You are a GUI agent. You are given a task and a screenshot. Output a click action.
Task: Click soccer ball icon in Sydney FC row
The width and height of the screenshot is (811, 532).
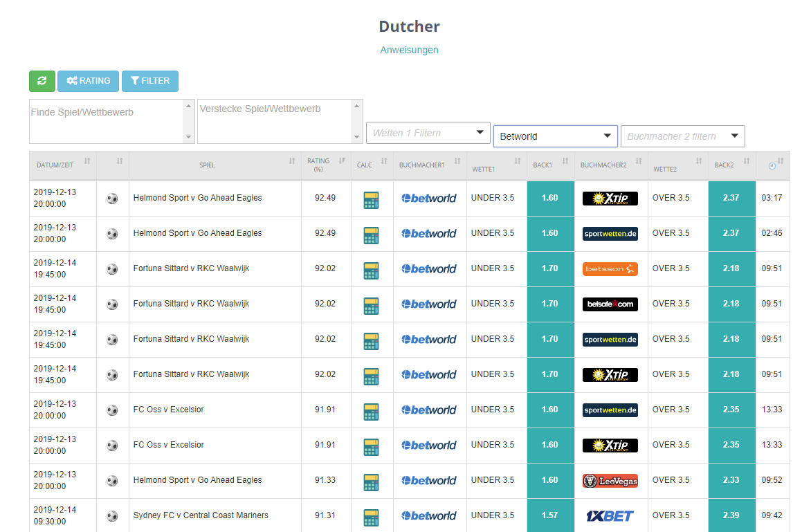pyautogui.click(x=112, y=516)
